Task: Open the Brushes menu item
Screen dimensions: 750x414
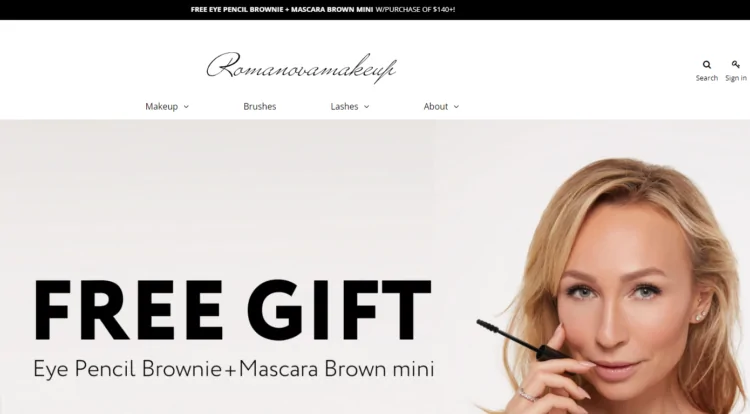Action: [260, 106]
